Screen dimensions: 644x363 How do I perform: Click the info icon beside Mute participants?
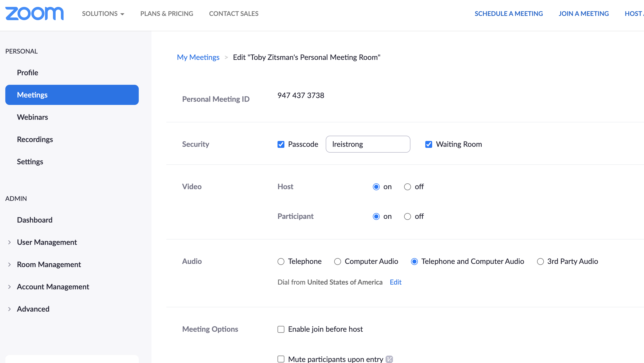389,359
